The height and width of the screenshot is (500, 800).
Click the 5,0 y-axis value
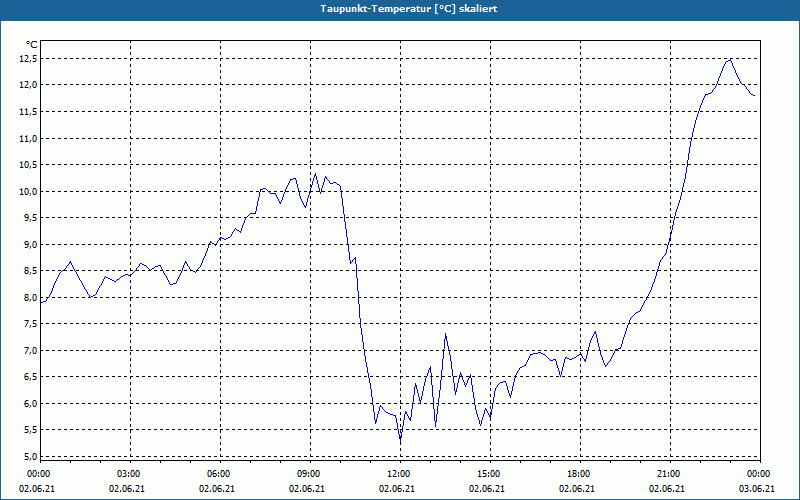pos(30,457)
